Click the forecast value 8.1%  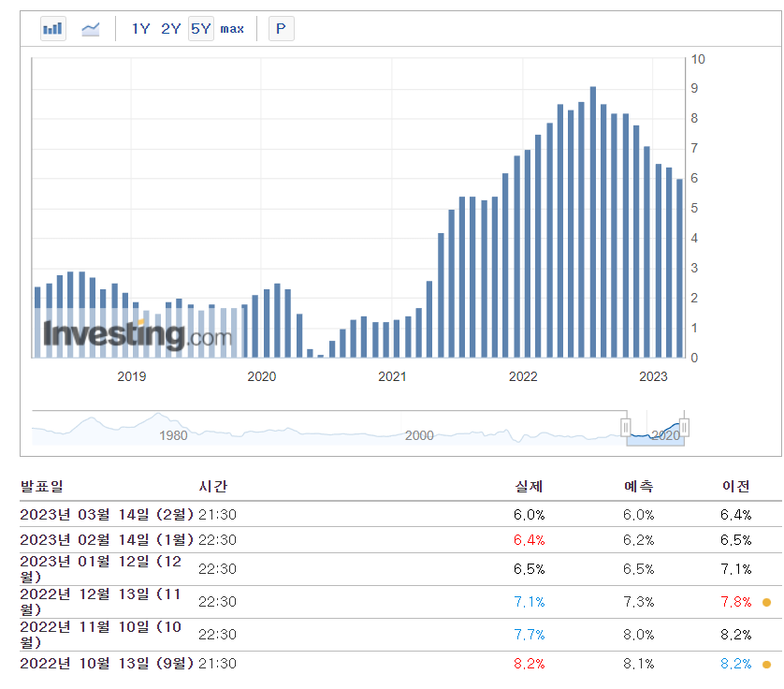point(638,664)
